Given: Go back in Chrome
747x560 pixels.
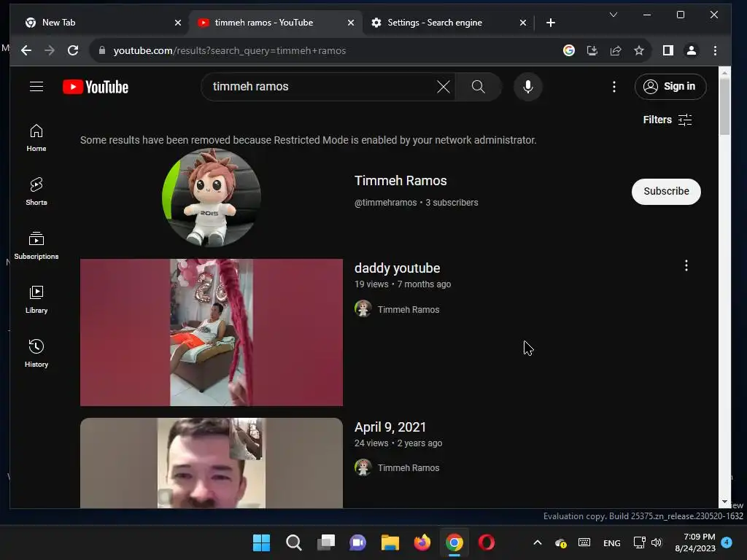Looking at the screenshot, I should click(x=26, y=50).
